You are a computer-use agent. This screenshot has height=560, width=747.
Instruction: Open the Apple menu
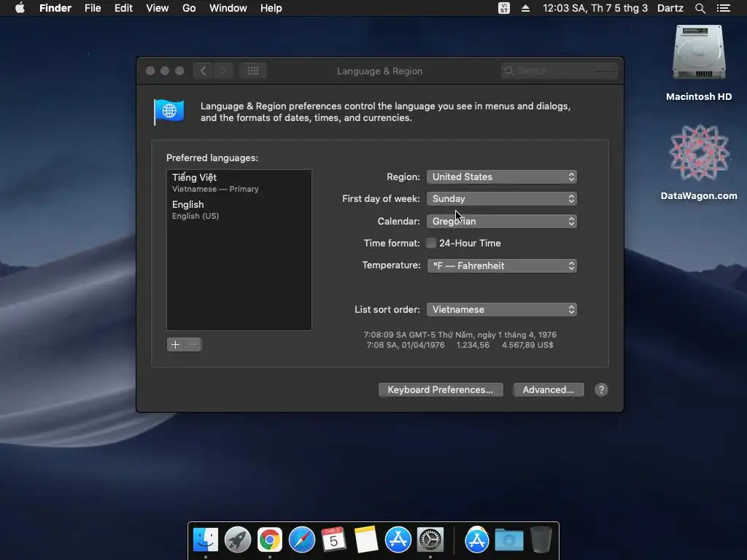(x=20, y=8)
